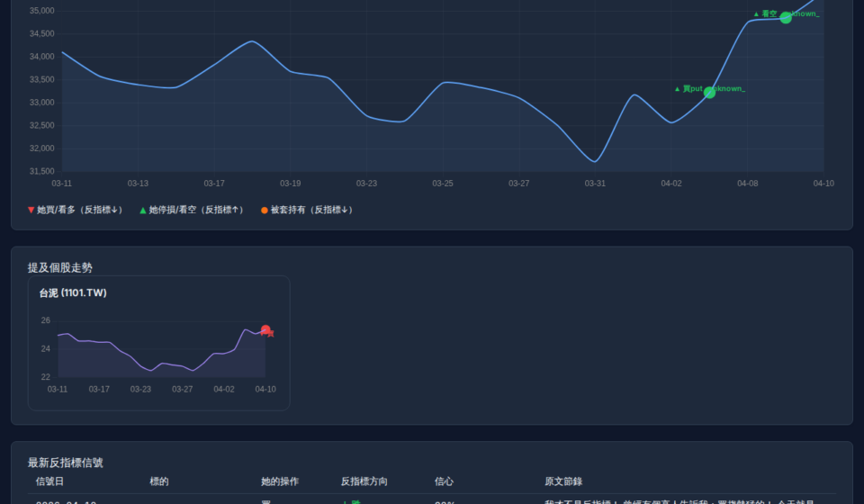The height and width of the screenshot is (504, 864).
Task: Click the 35,000 y-axis label
Action: pos(41,11)
